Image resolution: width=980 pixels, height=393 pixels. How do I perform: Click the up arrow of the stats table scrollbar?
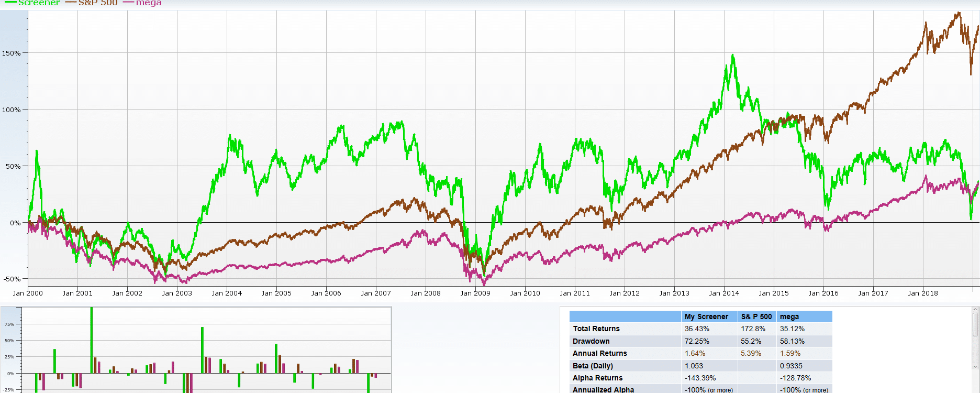tap(975, 310)
